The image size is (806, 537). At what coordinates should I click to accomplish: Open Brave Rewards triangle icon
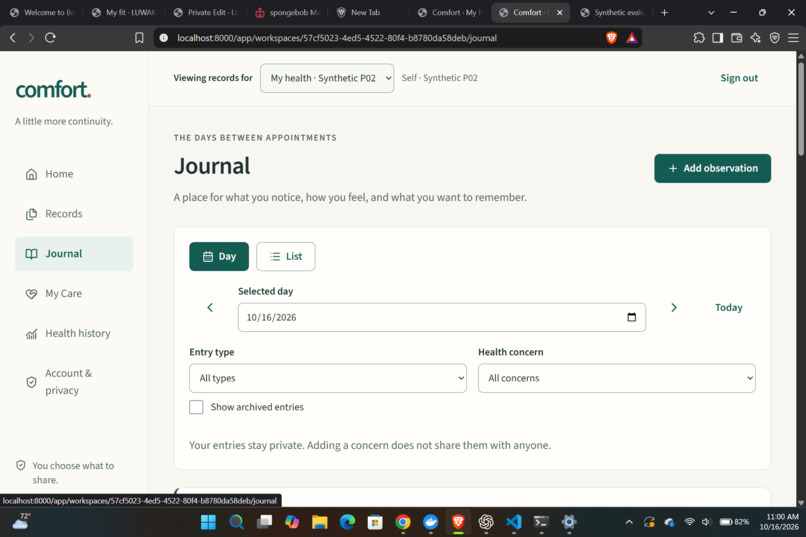[x=632, y=38]
